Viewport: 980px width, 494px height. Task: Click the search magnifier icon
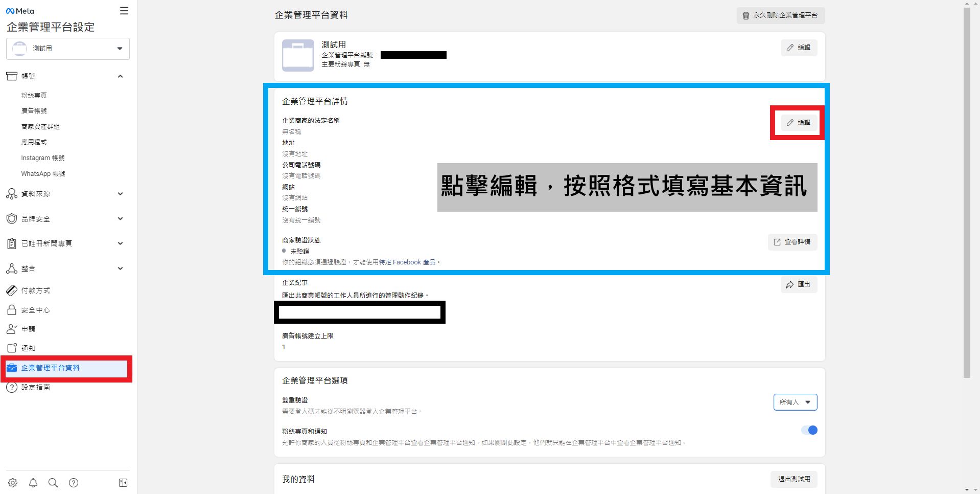53,483
